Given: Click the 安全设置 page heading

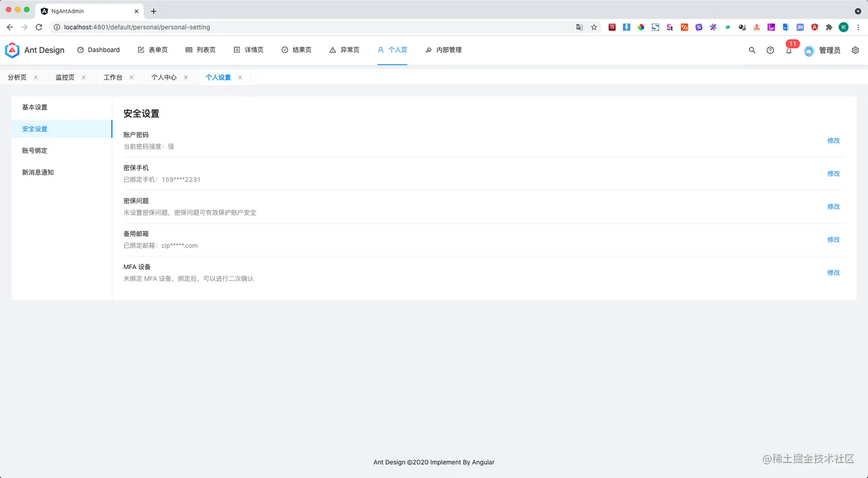Looking at the screenshot, I should pos(141,114).
